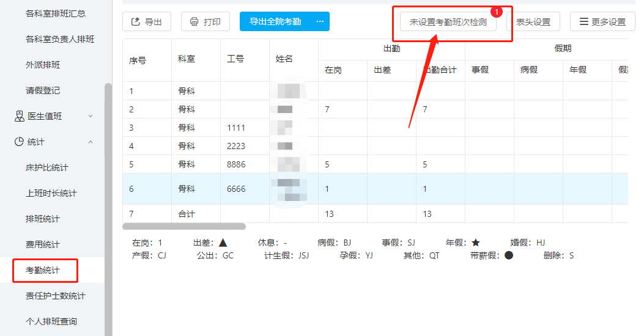Click the black circle in 带薪假 legend
Screen dimensions: 644x336
tap(509, 255)
